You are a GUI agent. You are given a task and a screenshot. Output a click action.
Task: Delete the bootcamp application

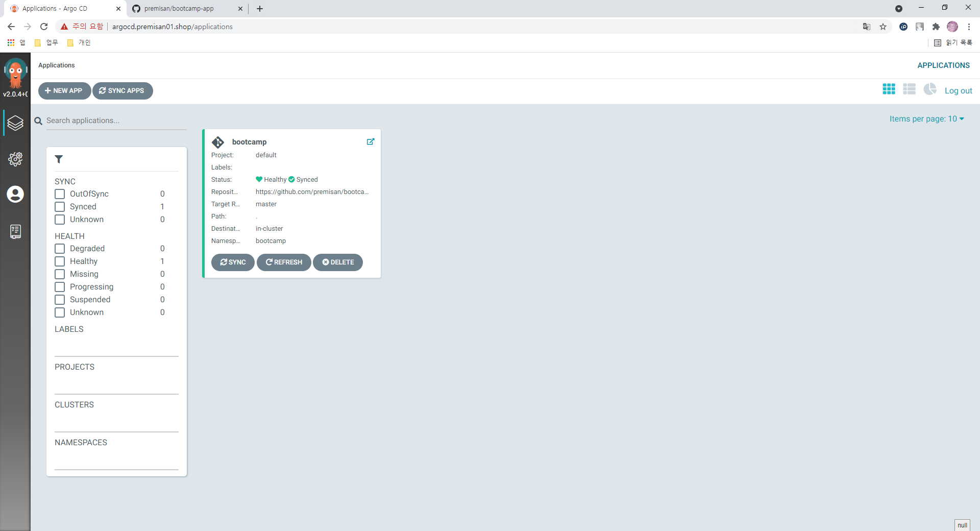tap(338, 262)
